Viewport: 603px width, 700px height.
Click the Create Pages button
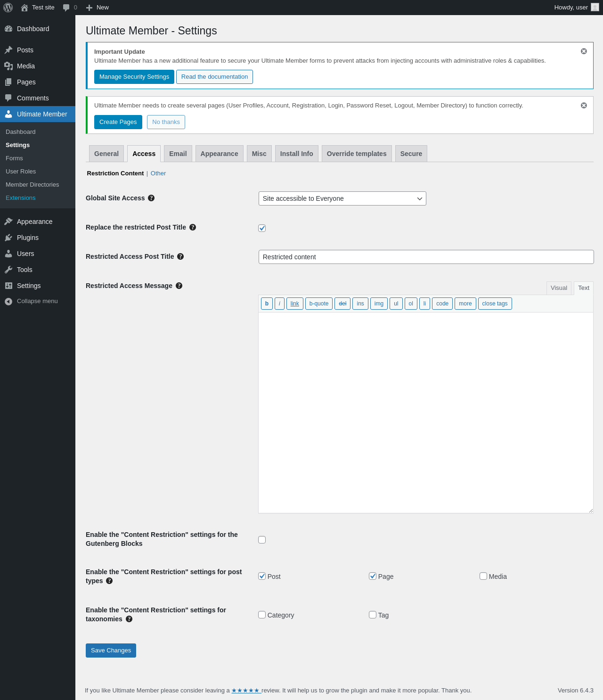[x=118, y=122]
